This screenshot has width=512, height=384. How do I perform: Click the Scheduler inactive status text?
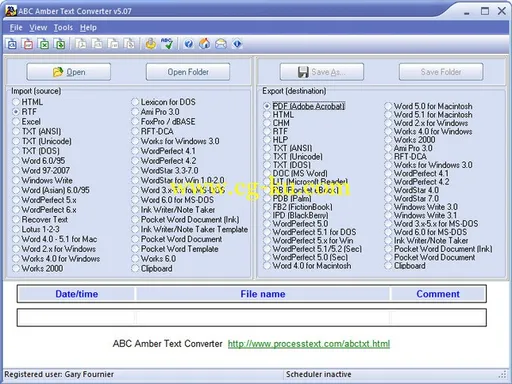[x=319, y=374]
